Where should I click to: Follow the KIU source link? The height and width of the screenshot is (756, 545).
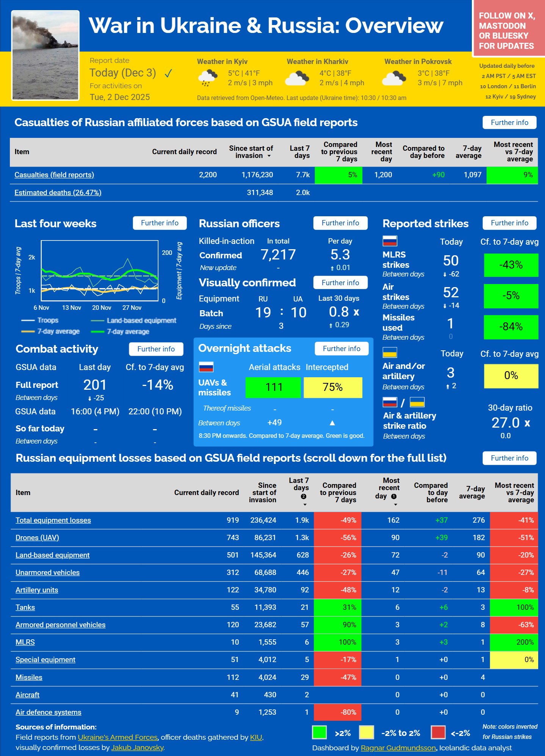[x=256, y=737]
